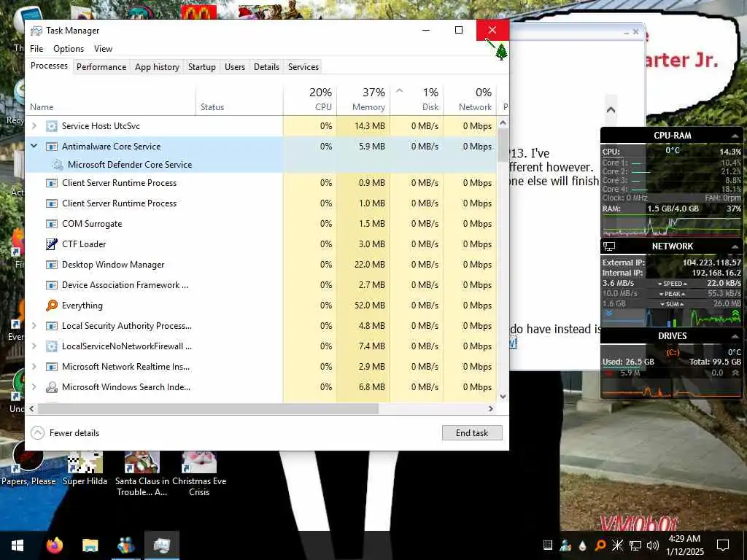The height and width of the screenshot is (560, 747).
Task: Click the up arrow in the background window
Action: point(611,110)
